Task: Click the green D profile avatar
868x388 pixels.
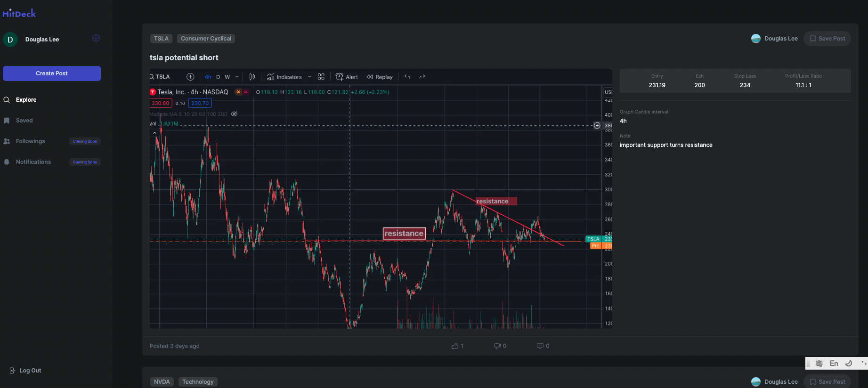Action: coord(10,40)
